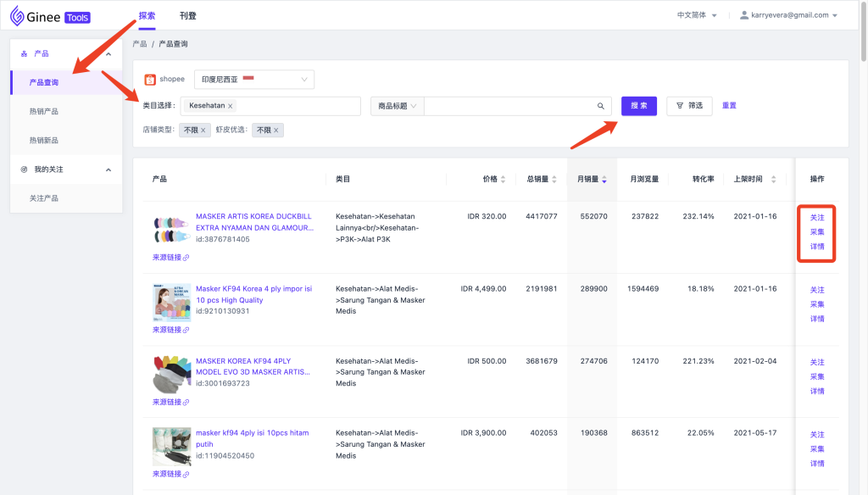Click the 重置 reset link

tap(729, 106)
